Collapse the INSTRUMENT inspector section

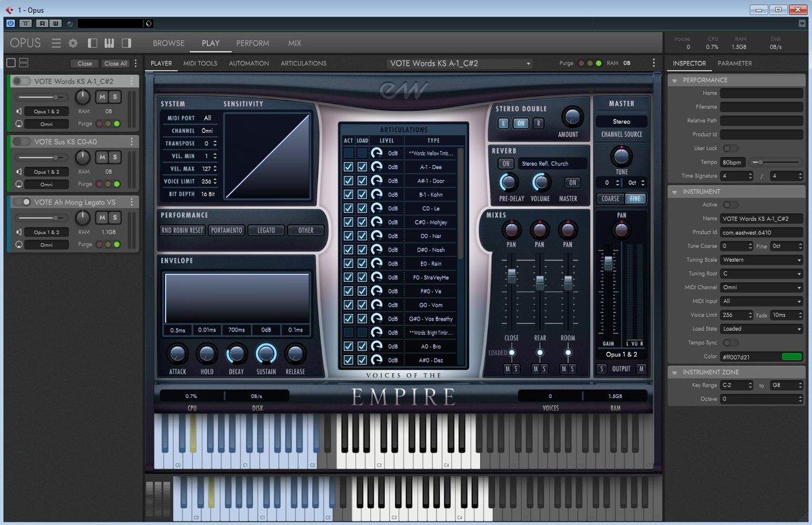tap(675, 191)
